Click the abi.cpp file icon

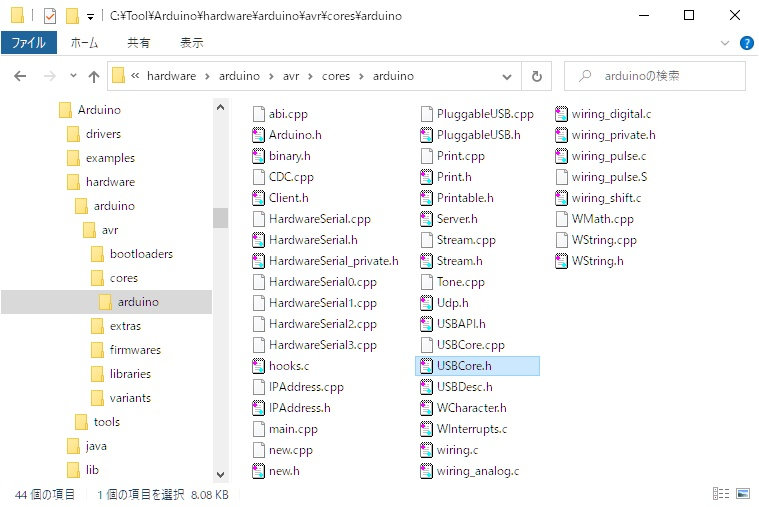tap(258, 114)
